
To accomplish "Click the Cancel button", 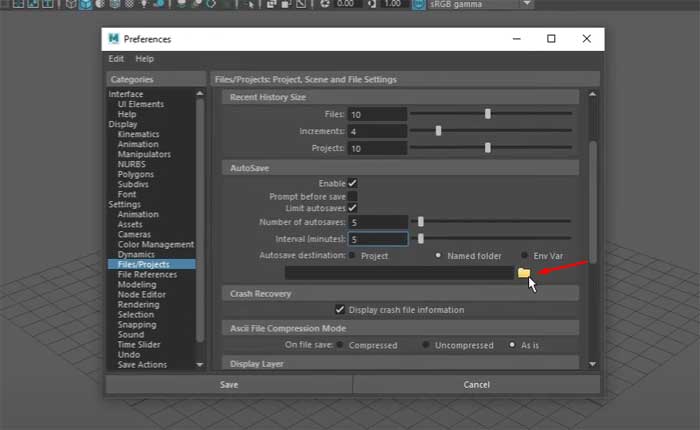I will [x=476, y=384].
